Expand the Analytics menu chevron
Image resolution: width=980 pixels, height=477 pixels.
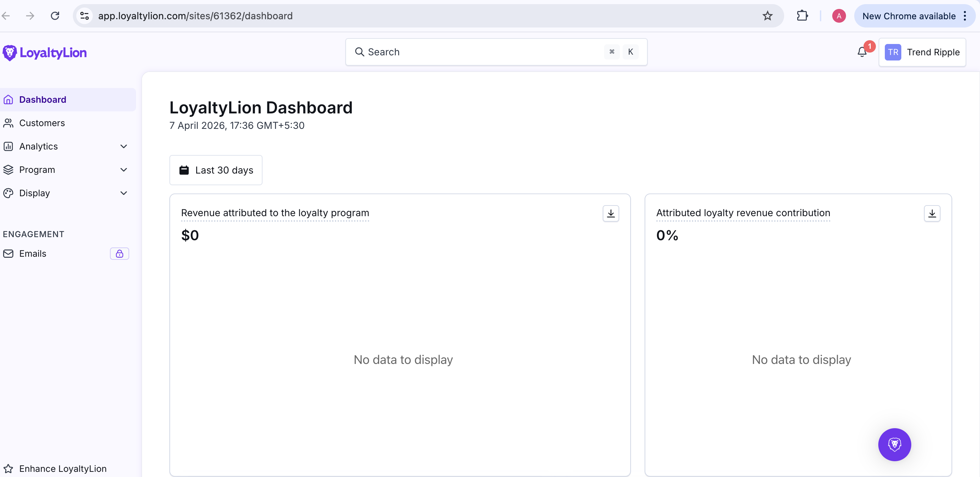coord(124,146)
